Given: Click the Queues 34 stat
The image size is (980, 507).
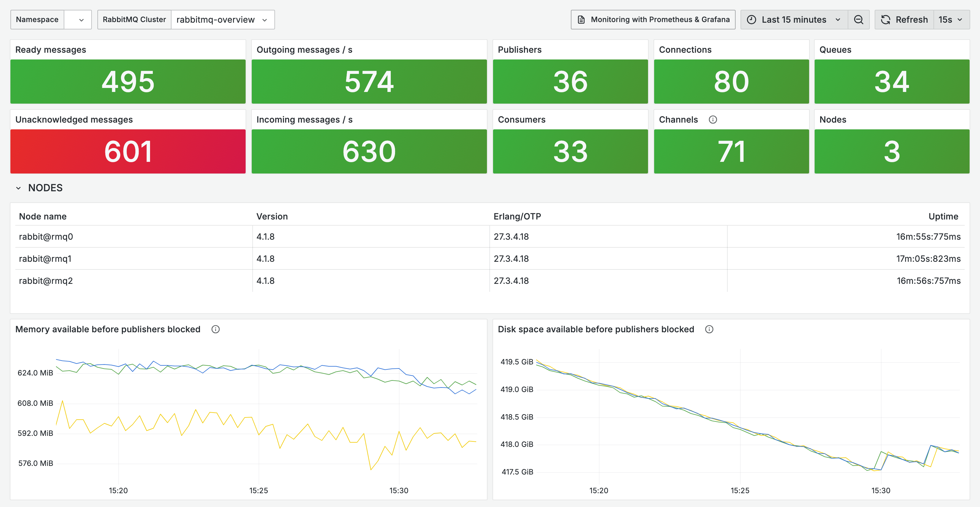Looking at the screenshot, I should (x=892, y=82).
